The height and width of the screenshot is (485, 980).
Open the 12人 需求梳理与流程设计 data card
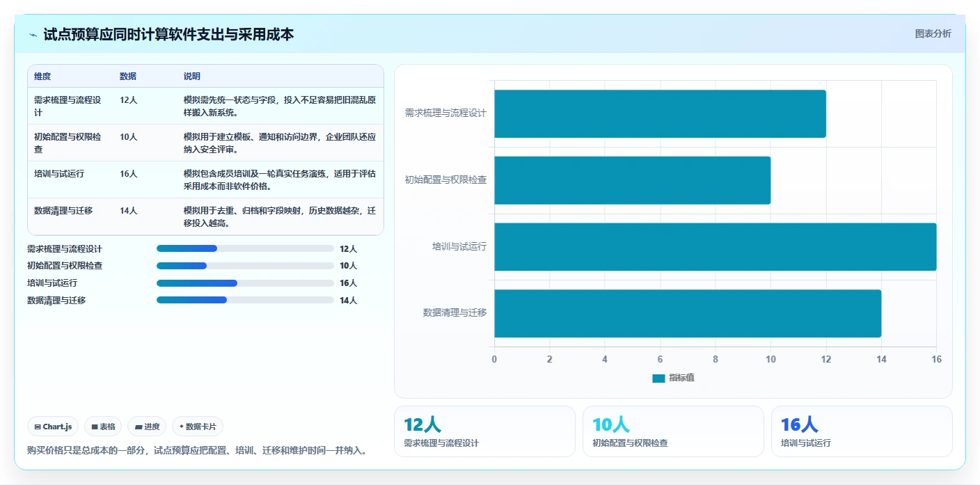pos(484,431)
